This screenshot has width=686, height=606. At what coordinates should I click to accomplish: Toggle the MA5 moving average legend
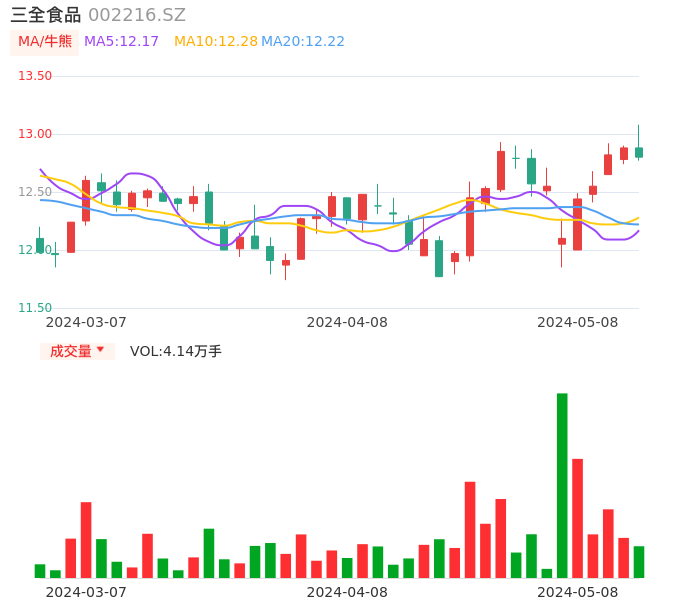point(121,42)
